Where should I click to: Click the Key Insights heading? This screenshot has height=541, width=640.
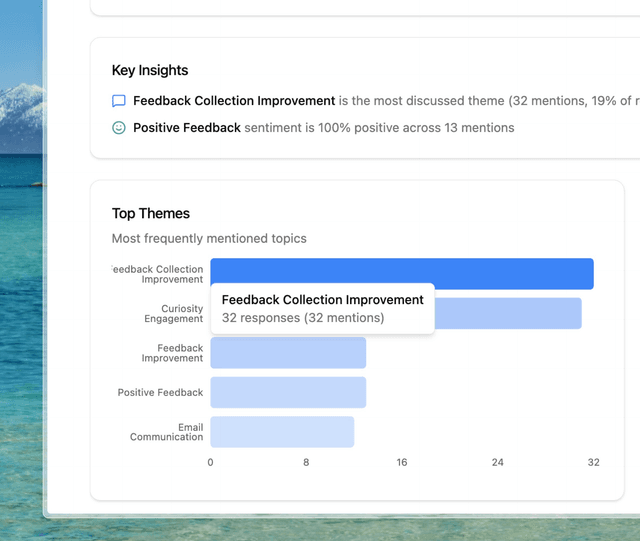pos(150,70)
